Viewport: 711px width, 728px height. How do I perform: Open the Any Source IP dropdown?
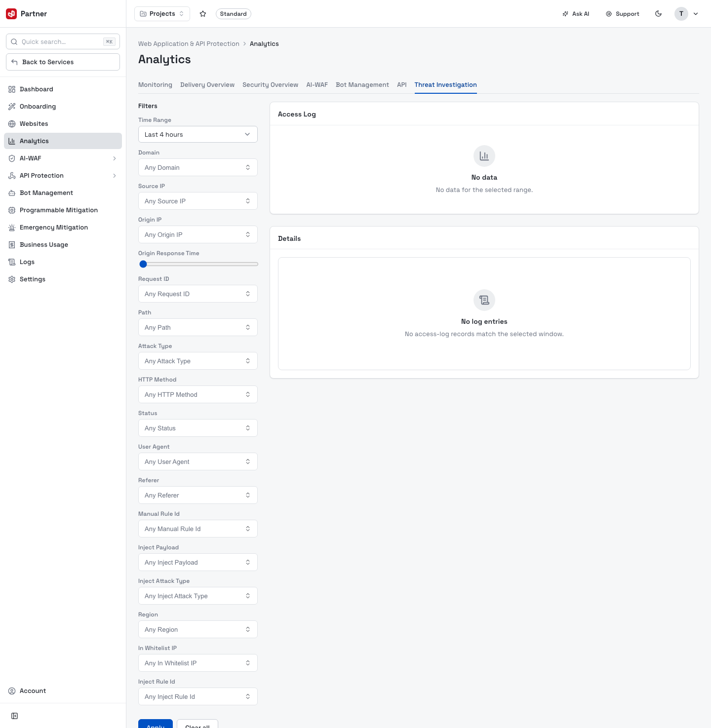click(x=198, y=201)
